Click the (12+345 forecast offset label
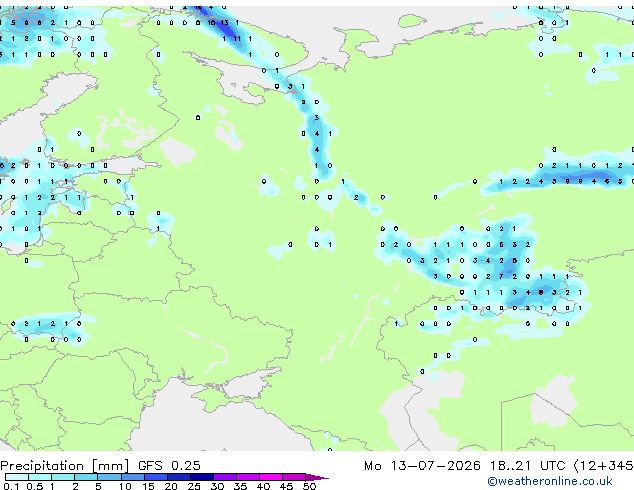This screenshot has width=634, height=490. [x=604, y=466]
